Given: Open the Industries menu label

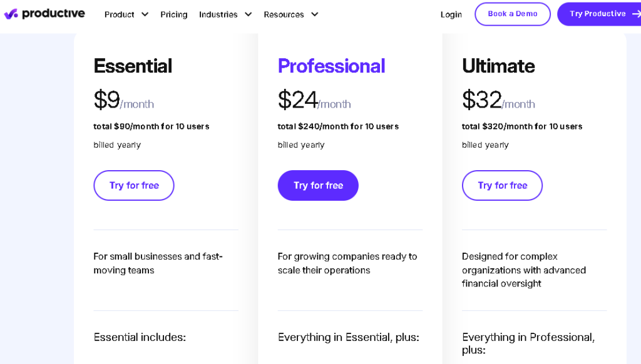Looking at the screenshot, I should point(218,14).
